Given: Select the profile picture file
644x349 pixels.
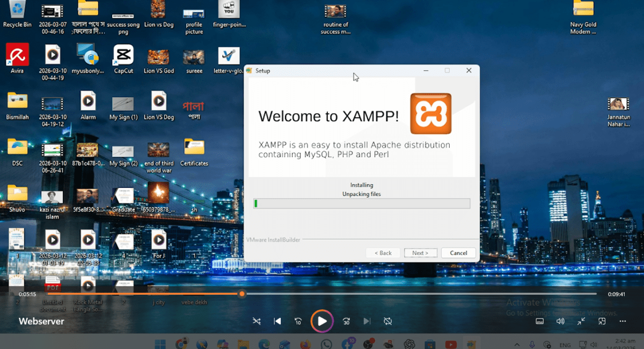Looking at the screenshot, I should point(194,21).
